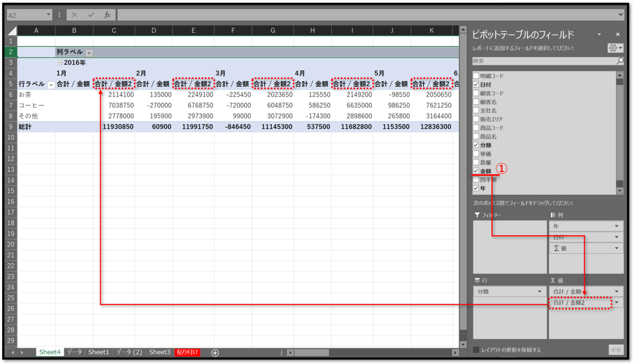The width and height of the screenshot is (633, 364).
Task: Click the insert function fx icon
Action: click(x=107, y=15)
